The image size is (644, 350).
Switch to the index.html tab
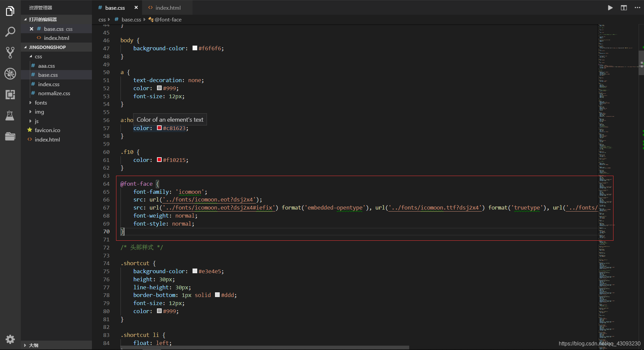(x=167, y=7)
